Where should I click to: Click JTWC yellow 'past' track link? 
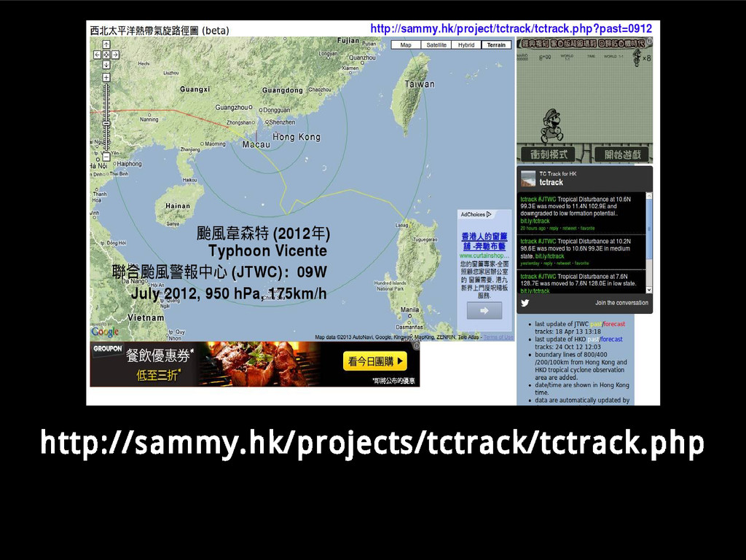pyautogui.click(x=596, y=324)
